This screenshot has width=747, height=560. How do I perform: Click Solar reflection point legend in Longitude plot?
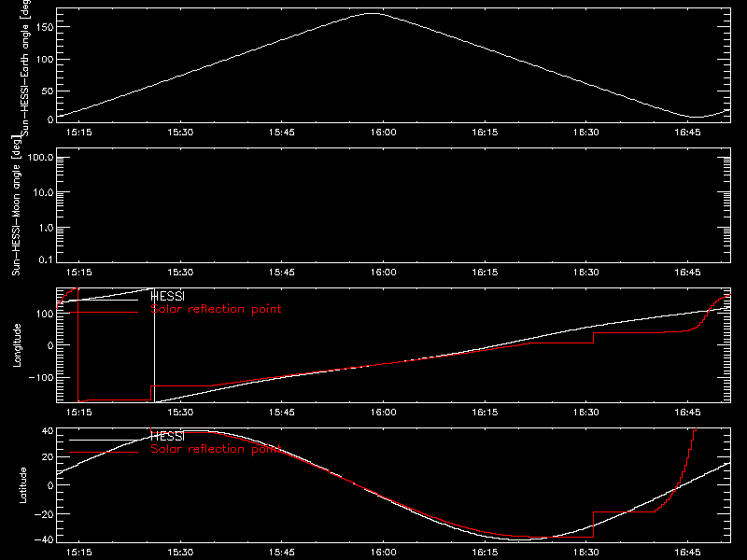pos(216,309)
